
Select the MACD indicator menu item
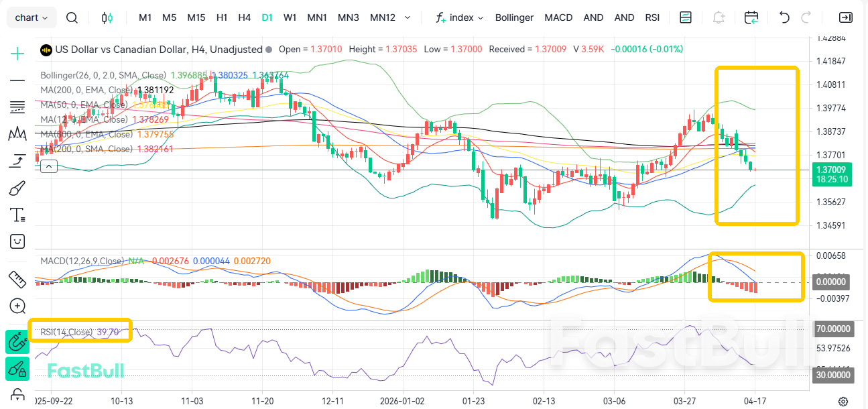(558, 17)
